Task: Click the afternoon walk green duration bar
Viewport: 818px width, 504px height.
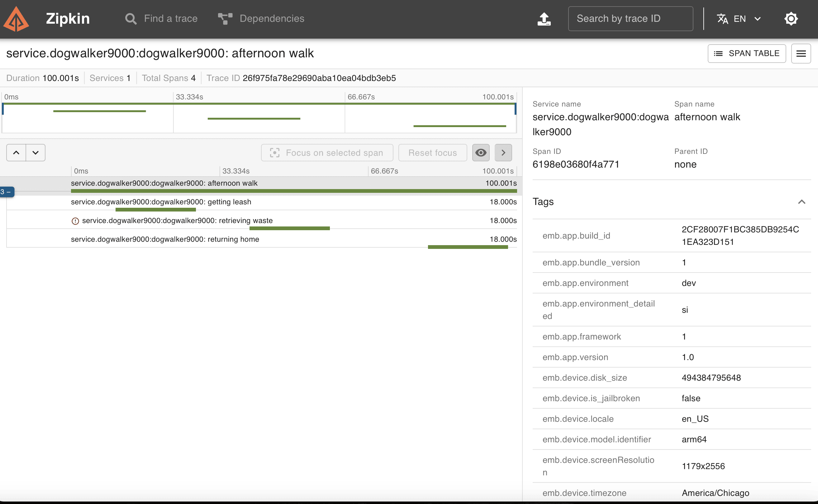Action: pyautogui.click(x=294, y=191)
